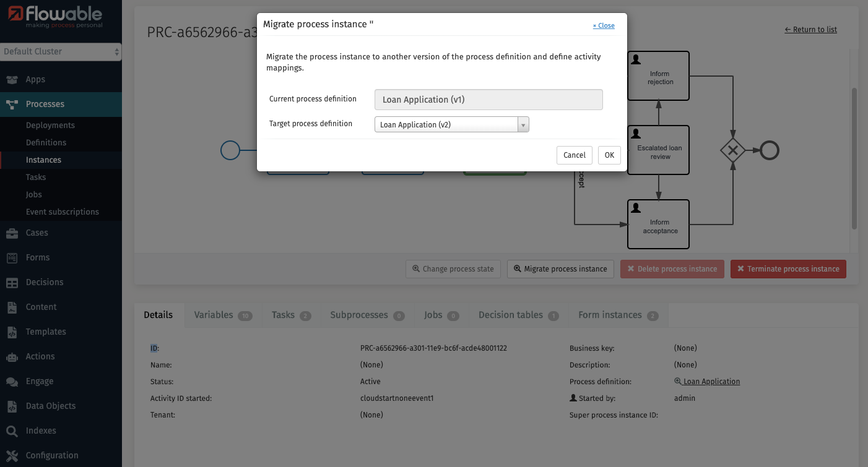Click the Apps icon in sidebar
Image resolution: width=868 pixels, height=467 pixels.
tap(12, 80)
